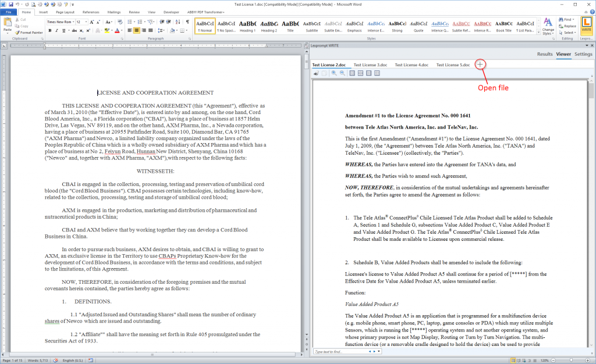Justify text alignment
This screenshot has width=596, height=364.
click(x=151, y=30)
